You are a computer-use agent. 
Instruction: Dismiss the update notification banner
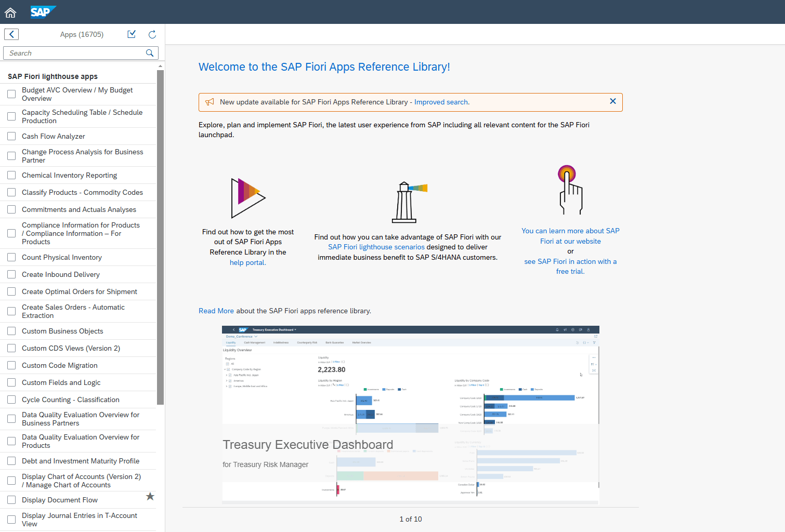pos(613,101)
